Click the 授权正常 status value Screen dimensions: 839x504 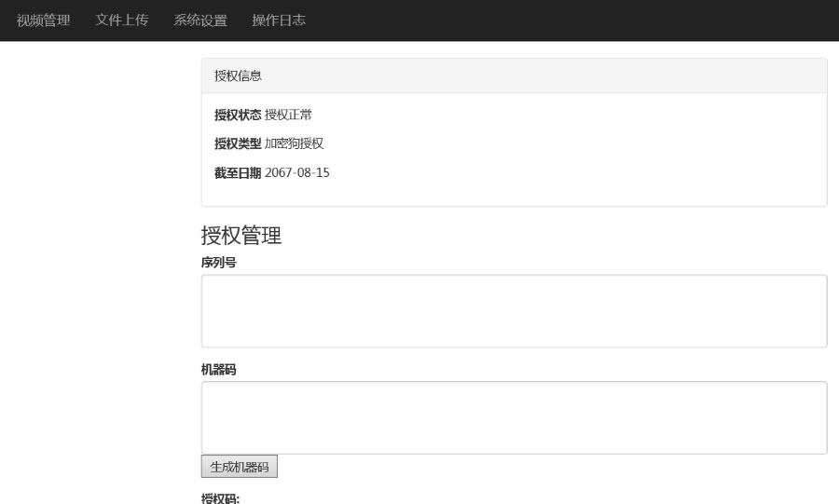(x=288, y=116)
